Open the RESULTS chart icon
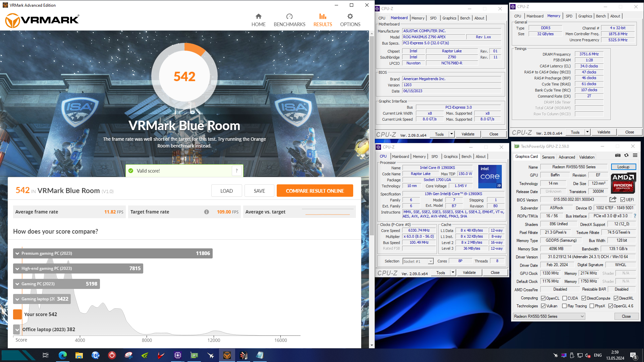This screenshot has height=362, width=644. 323,16
